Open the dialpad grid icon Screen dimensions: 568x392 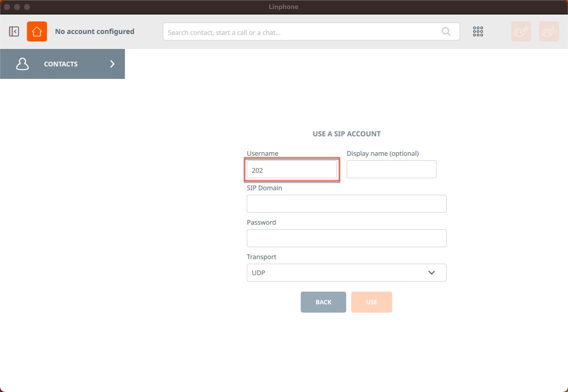[478, 31]
